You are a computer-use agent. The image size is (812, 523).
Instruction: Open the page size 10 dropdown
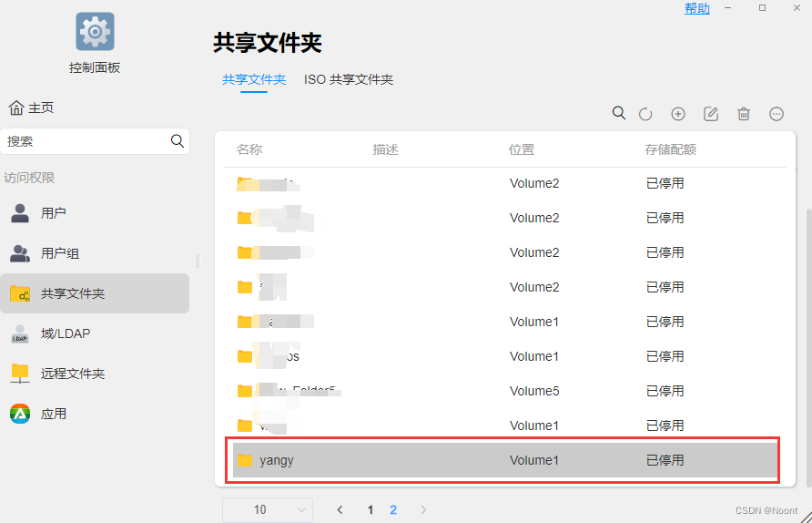268,510
